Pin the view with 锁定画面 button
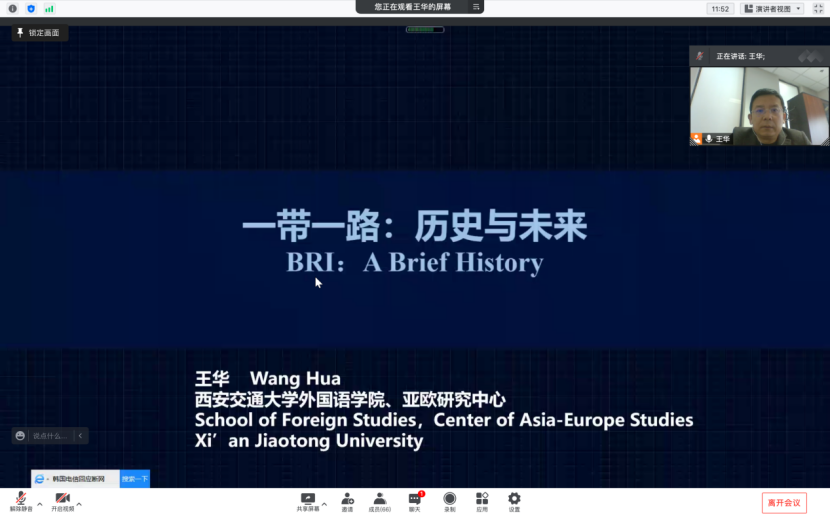Viewport: 830px width, 519px height. point(39,33)
